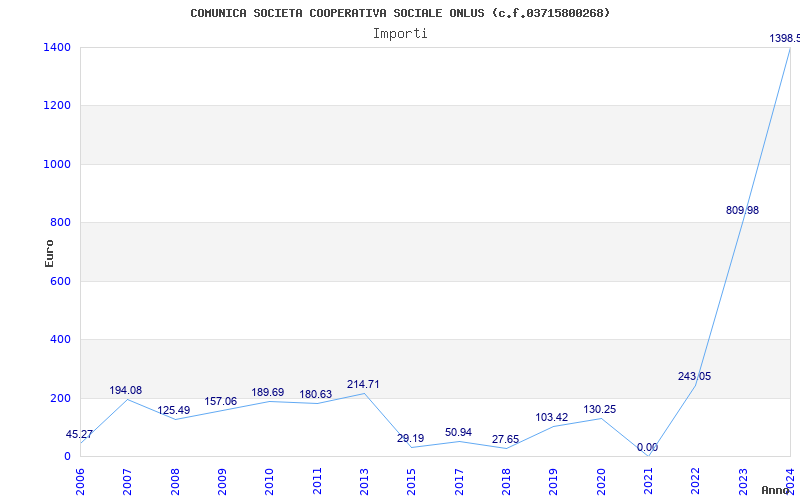Select the 2017 x-axis year label
Viewport: 800px width, 500px height.
[x=459, y=481]
